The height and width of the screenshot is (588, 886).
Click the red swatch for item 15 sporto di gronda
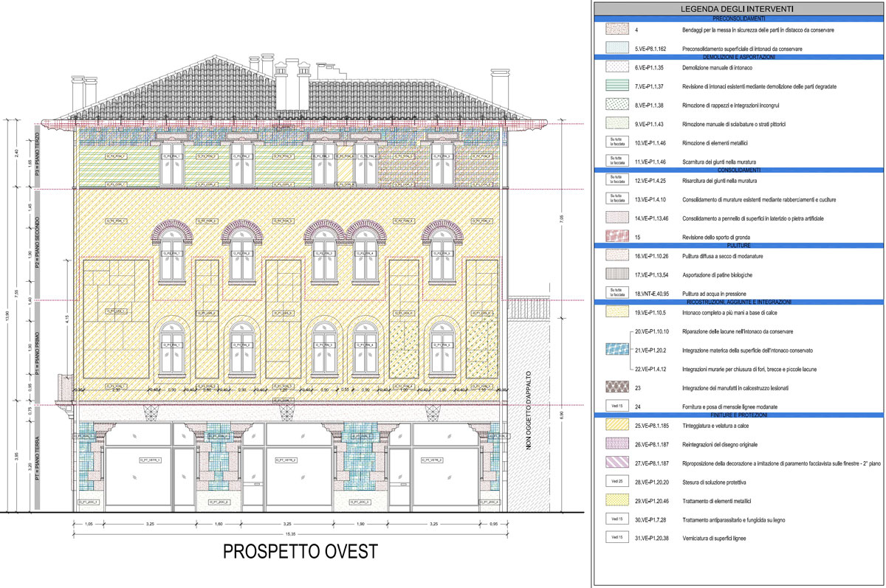click(615, 237)
